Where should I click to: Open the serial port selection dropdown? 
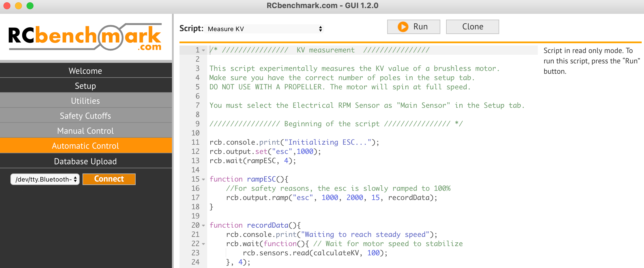(x=45, y=179)
